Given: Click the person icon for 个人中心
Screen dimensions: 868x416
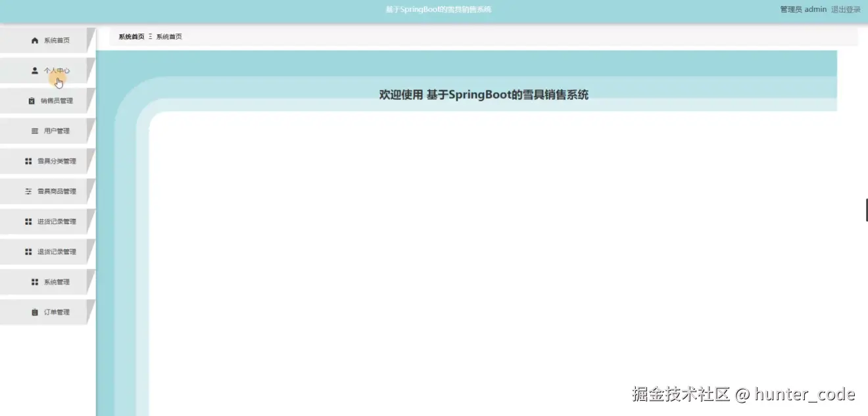Looking at the screenshot, I should 35,70.
